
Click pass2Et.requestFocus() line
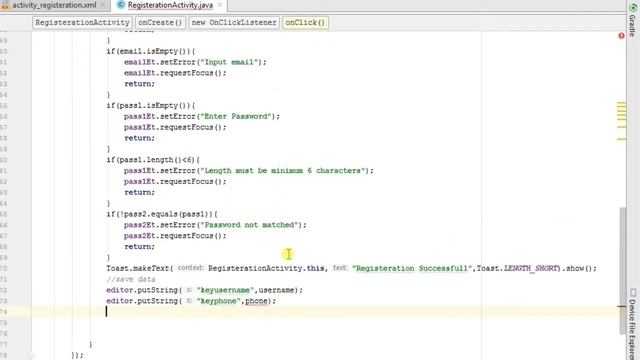(175, 236)
